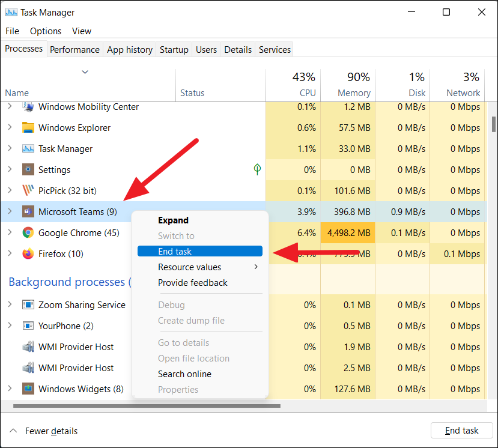Expand the Google Chrome (45) group

(10, 232)
